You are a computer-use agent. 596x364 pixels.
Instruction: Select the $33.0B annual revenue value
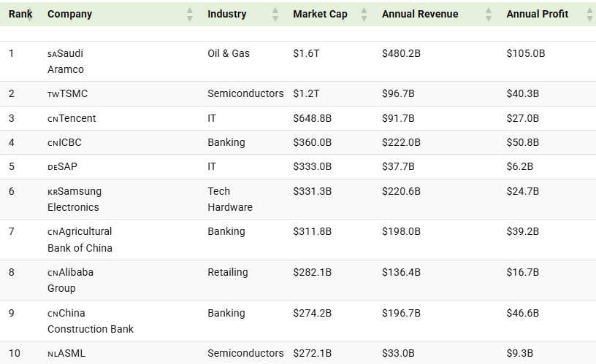tap(398, 353)
